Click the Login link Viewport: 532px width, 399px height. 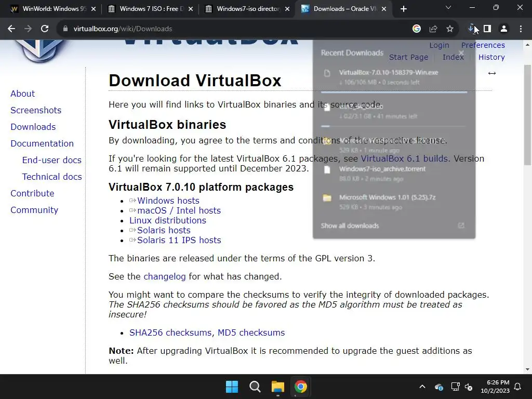point(439,45)
